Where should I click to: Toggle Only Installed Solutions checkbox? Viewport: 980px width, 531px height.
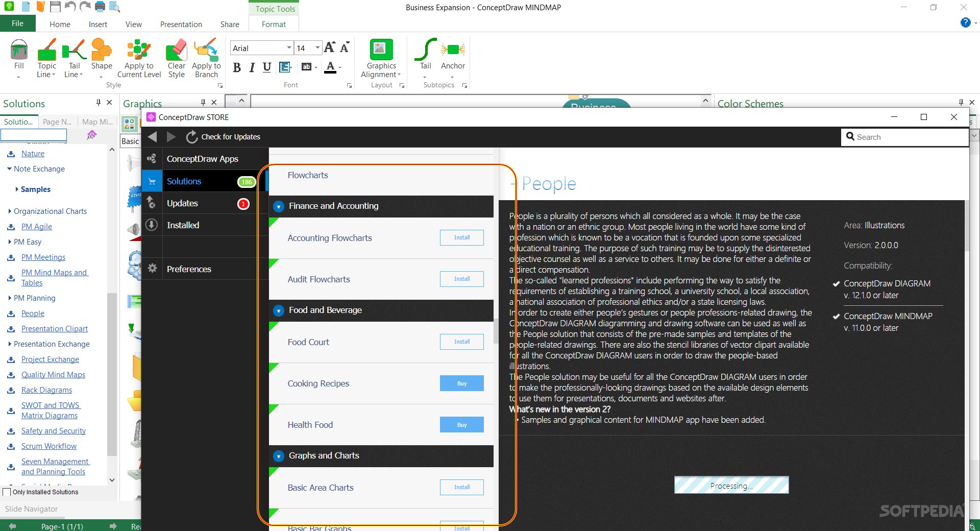click(x=7, y=492)
